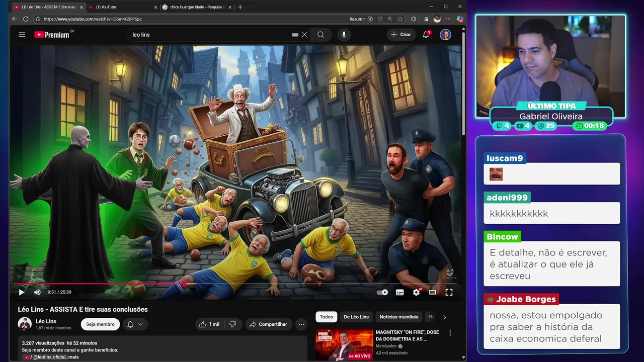Click the adeni999 chat username
This screenshot has width=644, height=362.
507,198
